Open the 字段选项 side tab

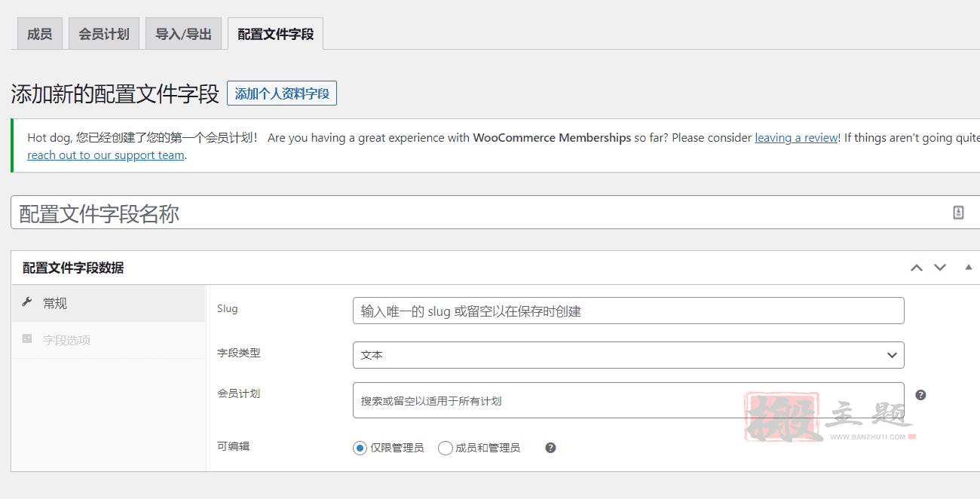coord(109,340)
